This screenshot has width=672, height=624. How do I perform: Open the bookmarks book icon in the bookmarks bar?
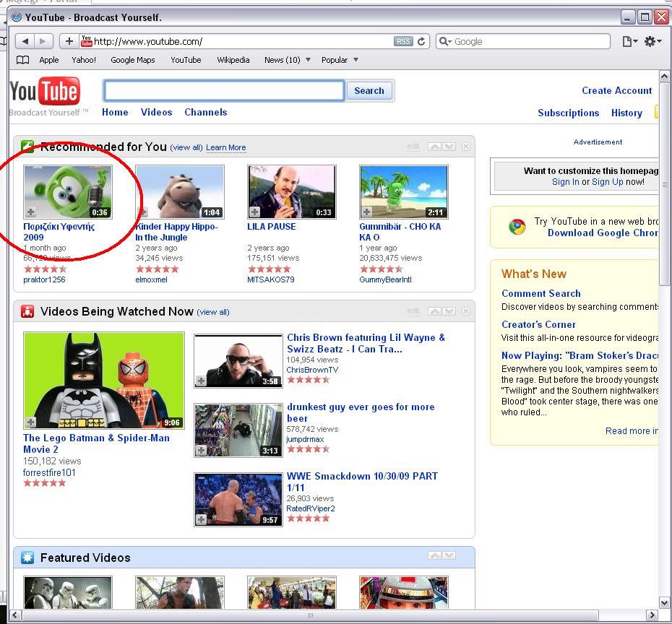click(x=23, y=60)
